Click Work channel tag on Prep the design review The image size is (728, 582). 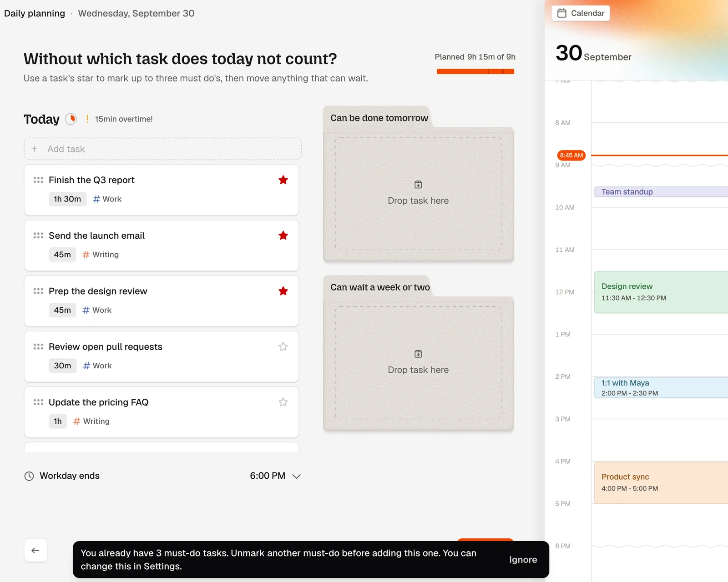point(96,310)
